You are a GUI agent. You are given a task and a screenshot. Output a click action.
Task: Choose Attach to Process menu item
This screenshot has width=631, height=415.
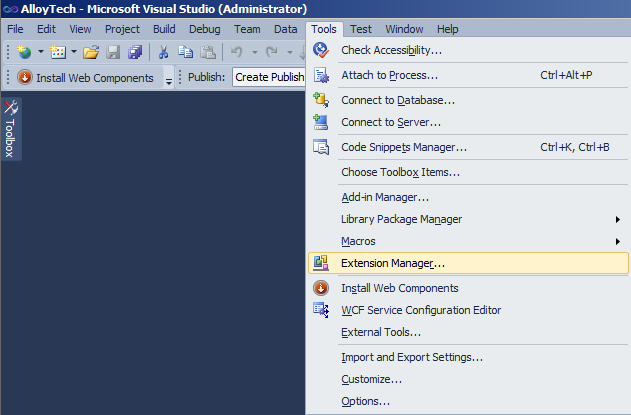389,75
